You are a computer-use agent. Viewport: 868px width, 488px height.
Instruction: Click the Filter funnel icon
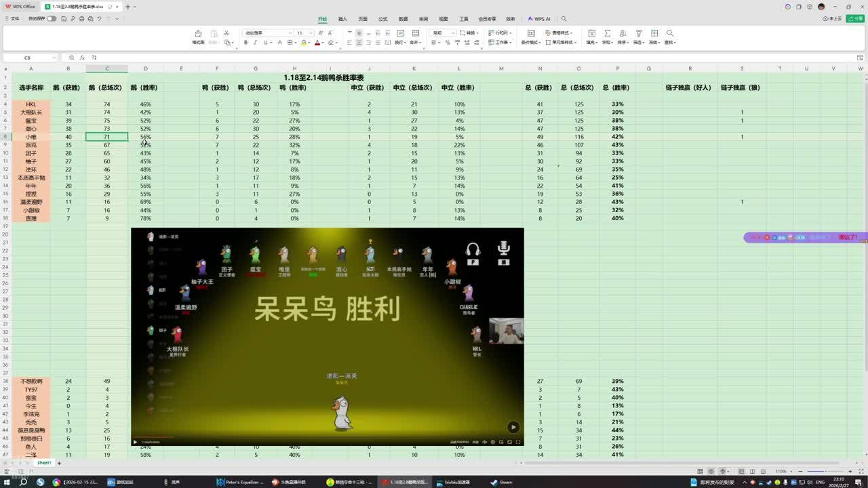point(638,33)
